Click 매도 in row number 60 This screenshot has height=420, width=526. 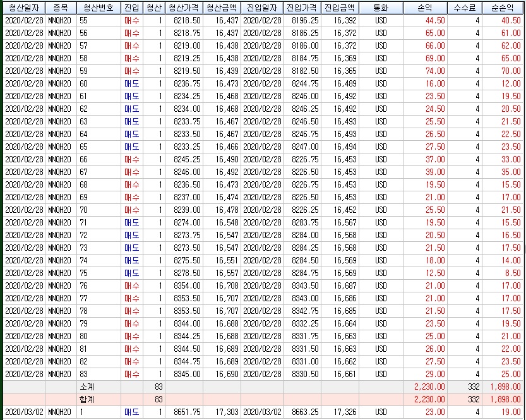(132, 83)
